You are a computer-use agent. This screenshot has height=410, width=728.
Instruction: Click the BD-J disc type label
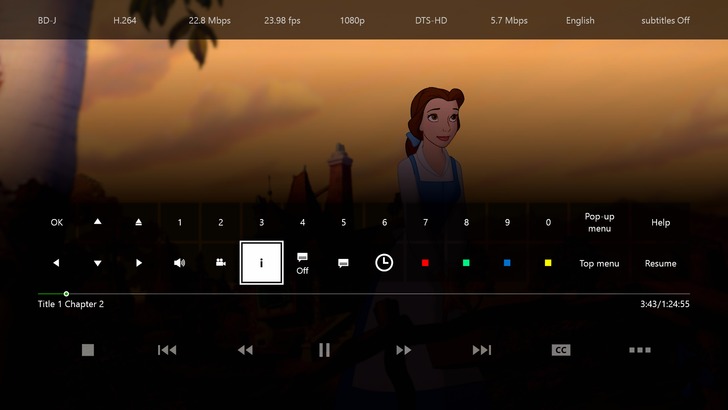[47, 20]
